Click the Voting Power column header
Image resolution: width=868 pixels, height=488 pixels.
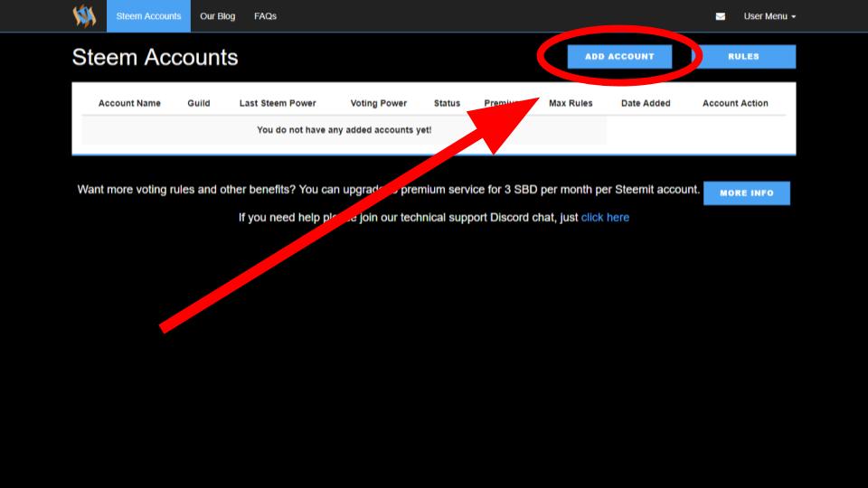tap(379, 103)
